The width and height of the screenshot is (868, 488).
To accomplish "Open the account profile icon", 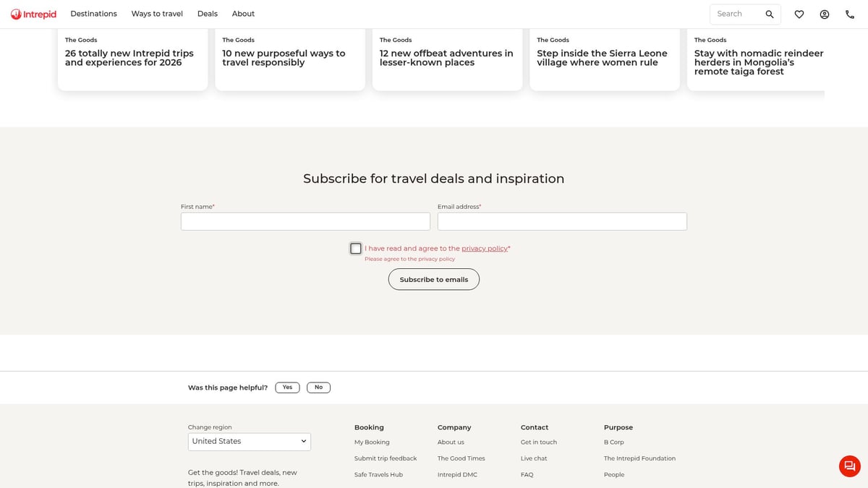I will (825, 14).
